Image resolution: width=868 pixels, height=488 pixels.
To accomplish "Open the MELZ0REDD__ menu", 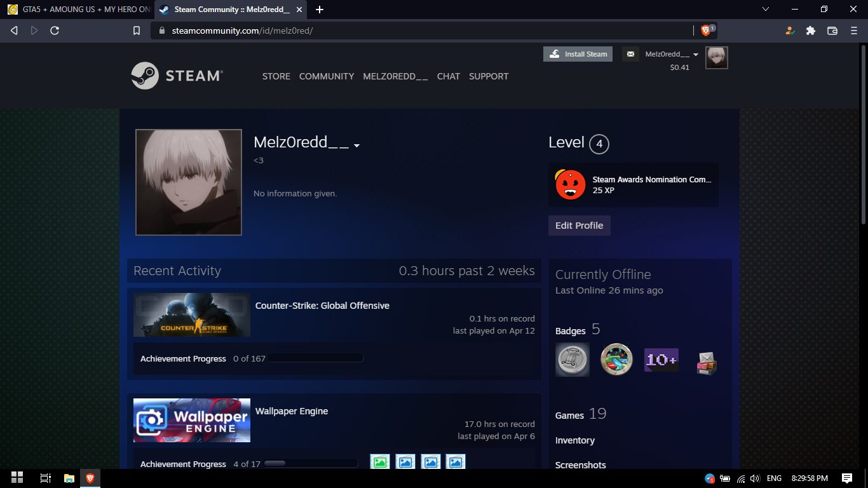I will point(395,76).
